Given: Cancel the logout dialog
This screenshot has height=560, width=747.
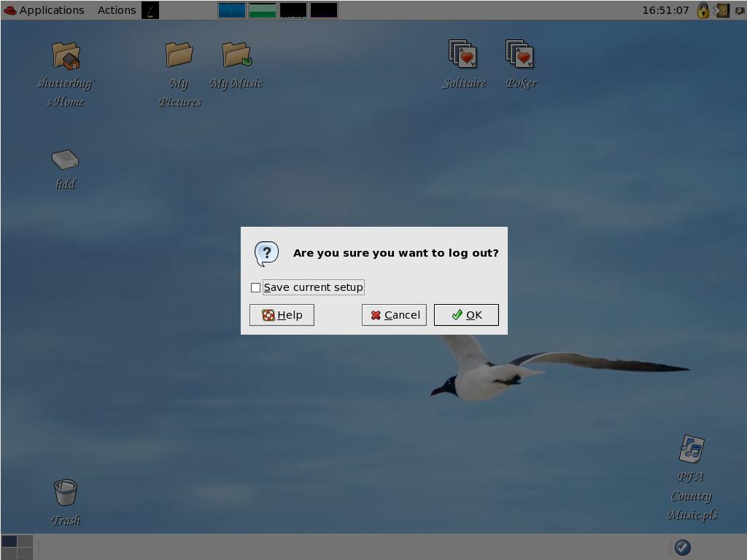Looking at the screenshot, I should (x=394, y=315).
